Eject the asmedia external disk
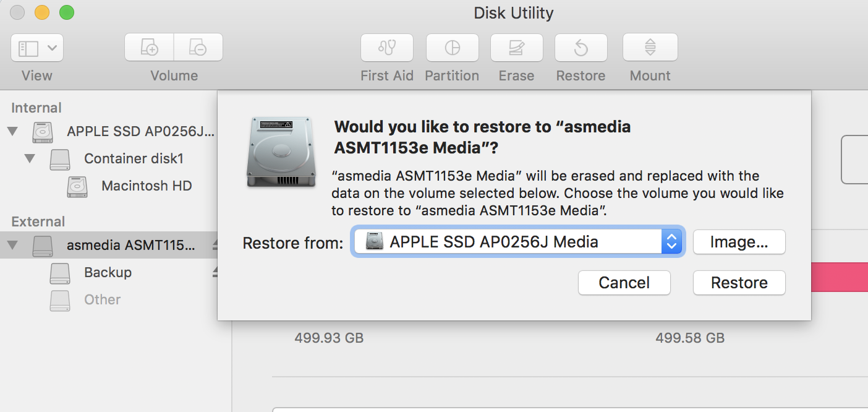Image resolution: width=868 pixels, height=412 pixels. point(215,245)
